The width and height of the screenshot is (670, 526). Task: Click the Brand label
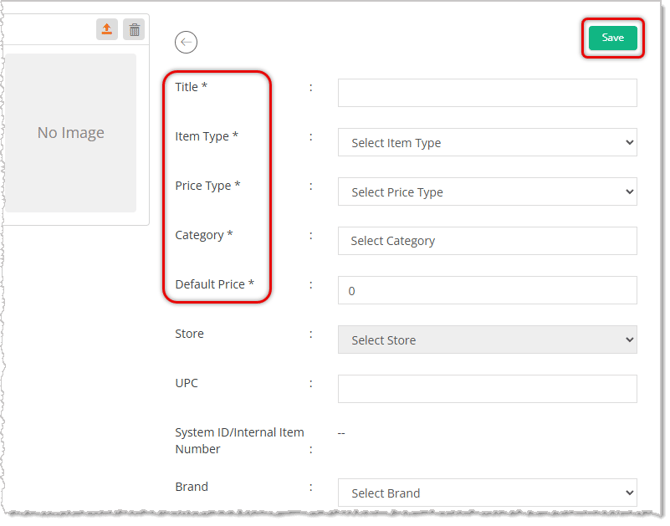(191, 487)
